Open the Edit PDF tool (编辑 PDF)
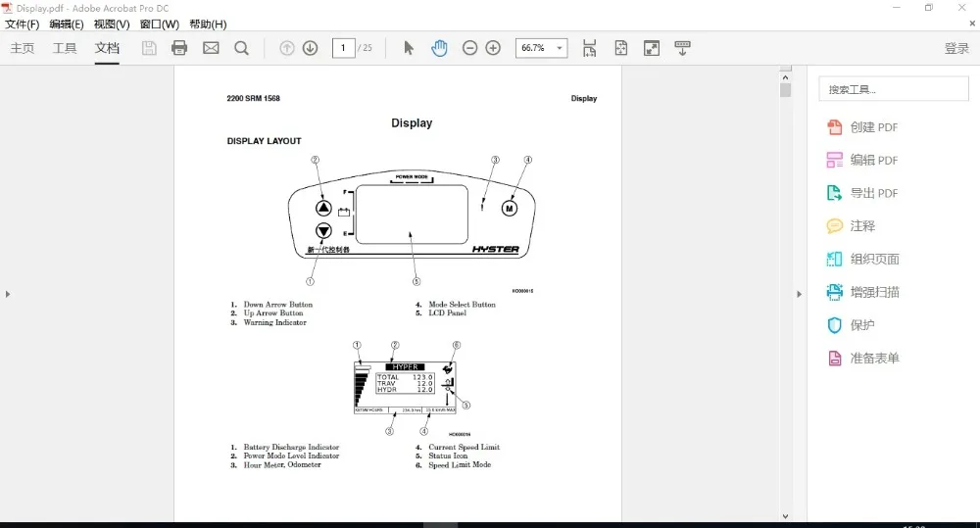 click(x=862, y=161)
